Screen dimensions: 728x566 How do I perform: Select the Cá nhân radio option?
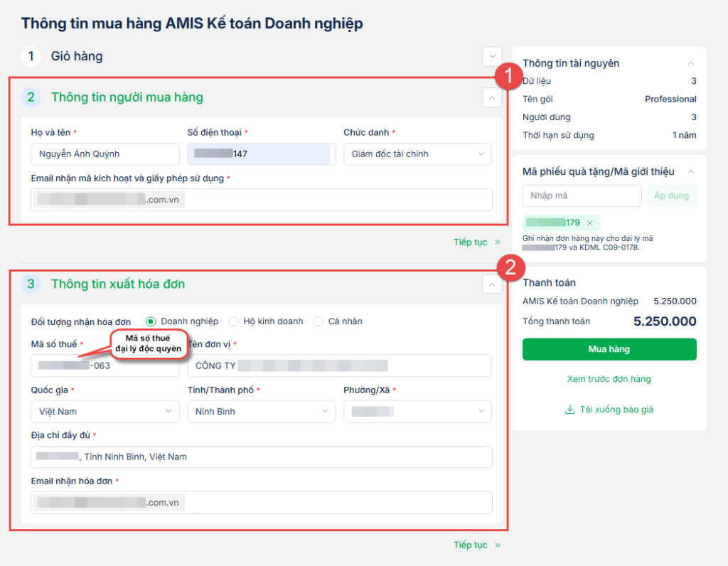click(x=318, y=321)
